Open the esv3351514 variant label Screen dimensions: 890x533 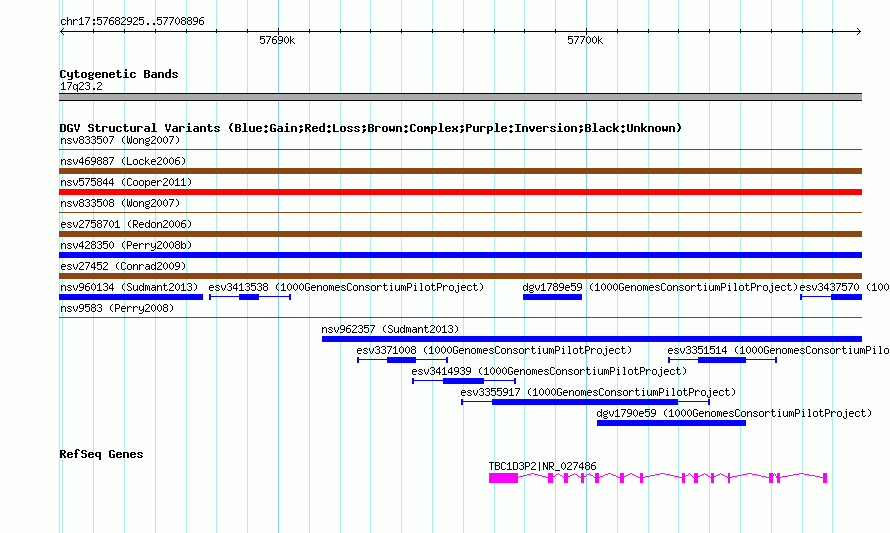[778, 350]
